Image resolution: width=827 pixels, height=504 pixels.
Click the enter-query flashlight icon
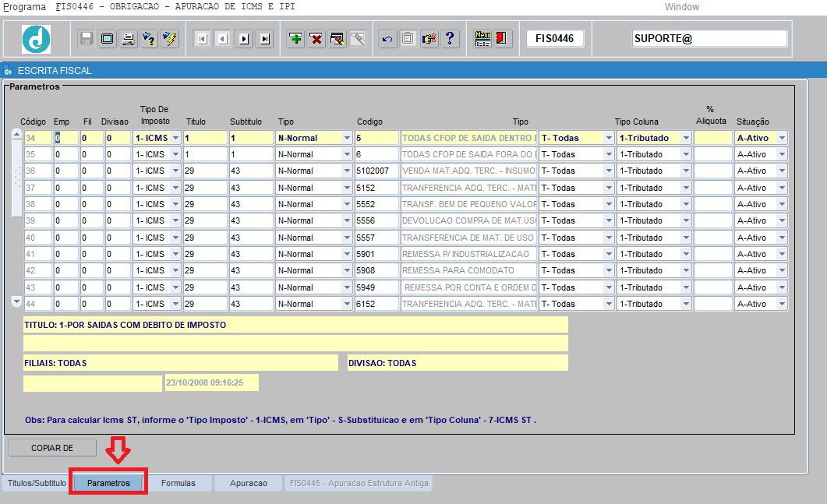coord(149,38)
